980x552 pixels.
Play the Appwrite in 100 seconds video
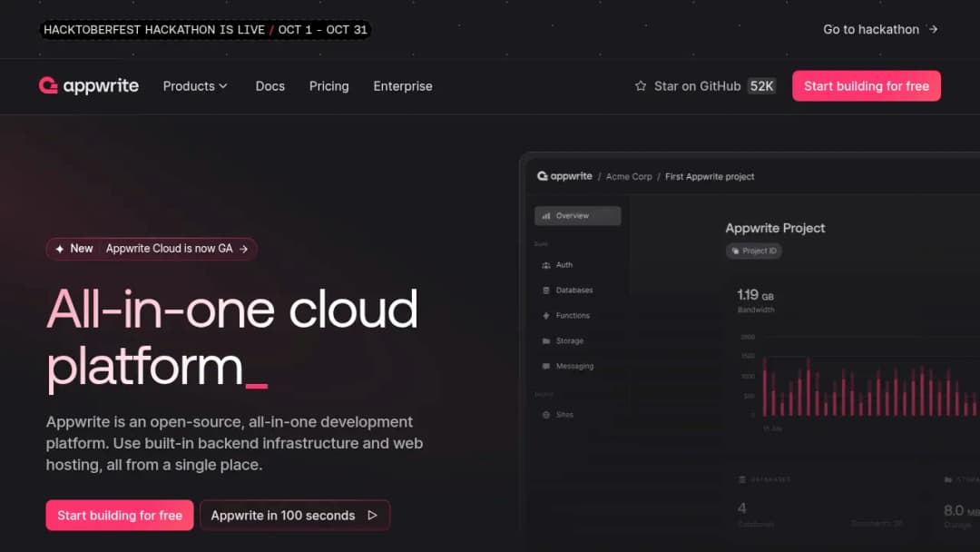[x=294, y=515]
